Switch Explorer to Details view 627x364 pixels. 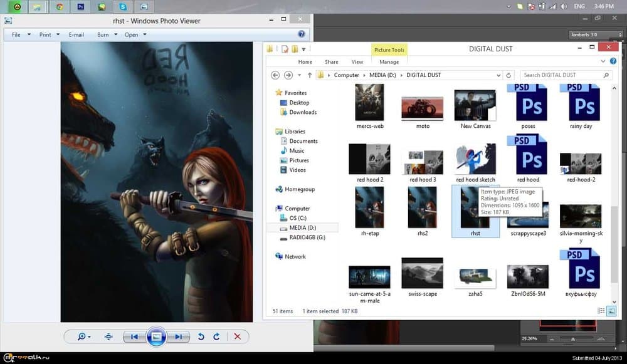pos(601,311)
